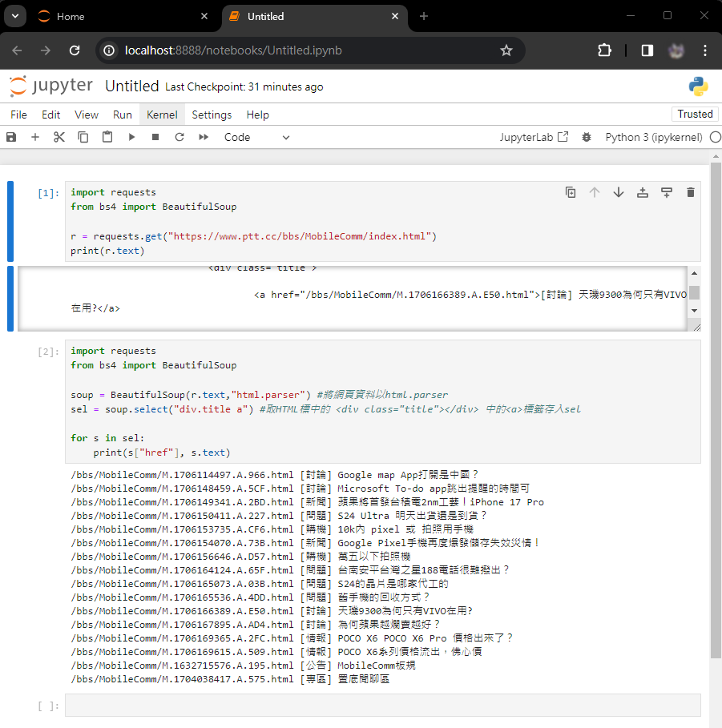Bookmark this page with the star icon
Screen dimensions: 722x728
(x=506, y=50)
